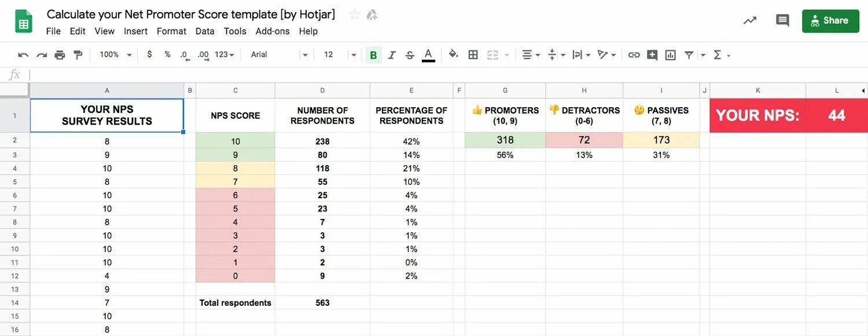Click the detractors count 72 cell
Image resolution: width=868 pixels, height=336 pixels.
tap(584, 140)
